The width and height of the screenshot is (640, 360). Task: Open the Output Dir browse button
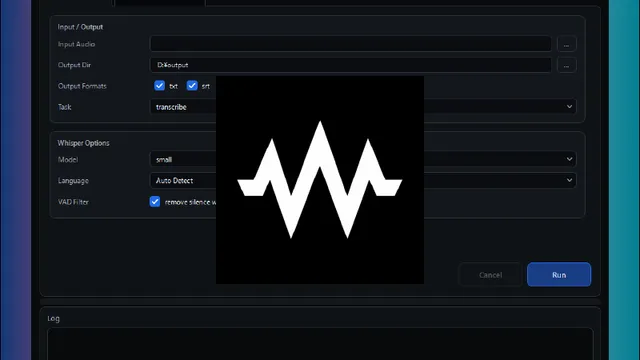[x=566, y=65]
